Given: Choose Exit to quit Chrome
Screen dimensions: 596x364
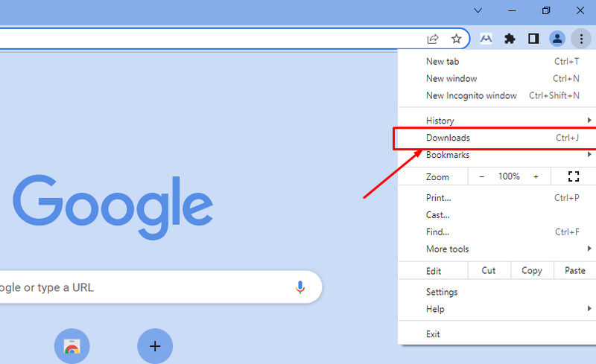Looking at the screenshot, I should click(497, 334).
